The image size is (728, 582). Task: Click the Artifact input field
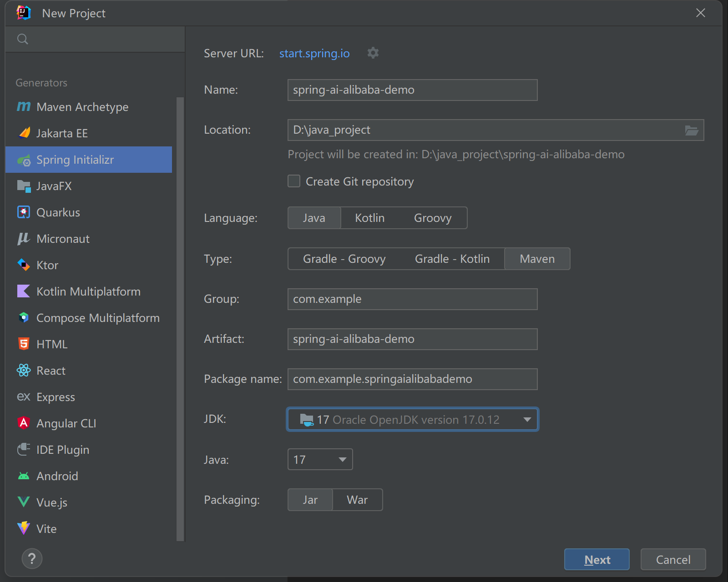click(x=413, y=339)
